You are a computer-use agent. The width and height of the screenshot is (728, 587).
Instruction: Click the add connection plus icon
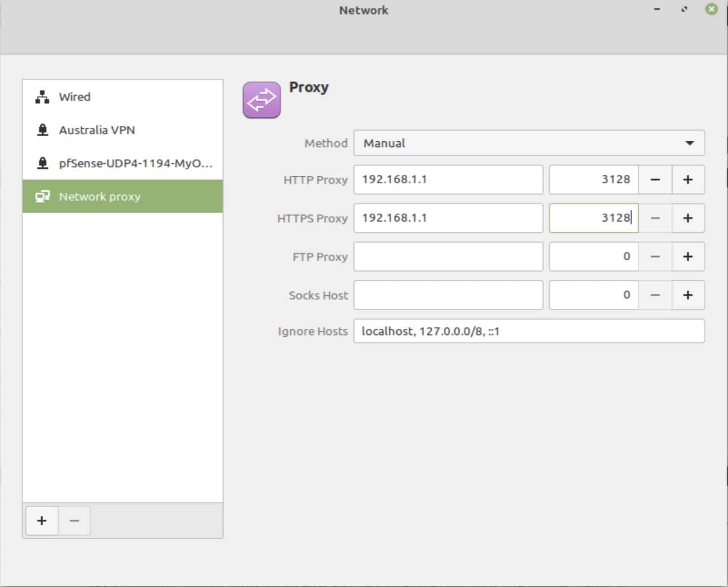(41, 520)
